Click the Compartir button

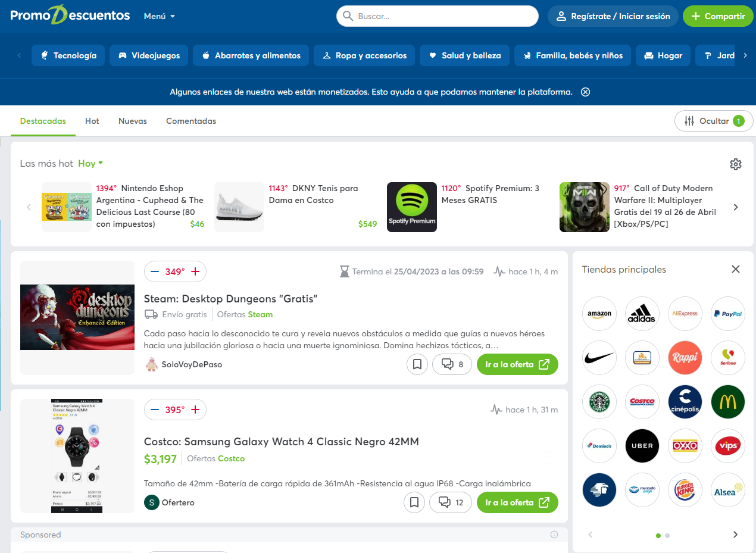click(717, 16)
